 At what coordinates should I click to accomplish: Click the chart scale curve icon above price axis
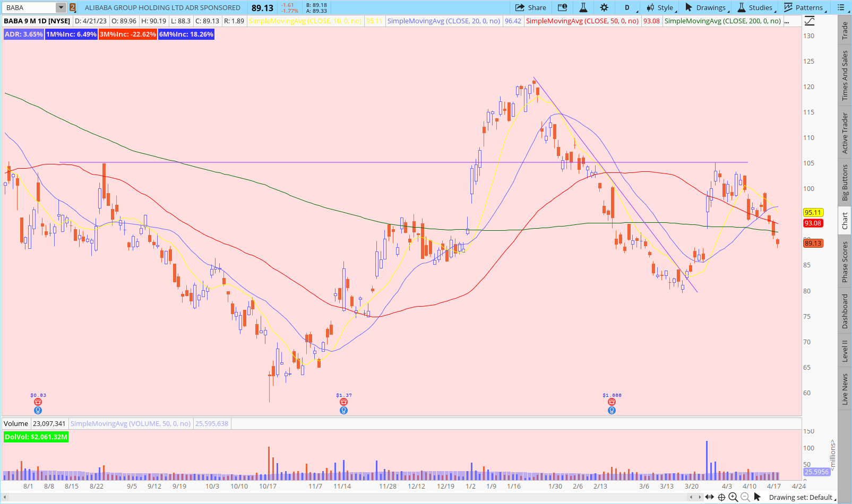coord(810,21)
